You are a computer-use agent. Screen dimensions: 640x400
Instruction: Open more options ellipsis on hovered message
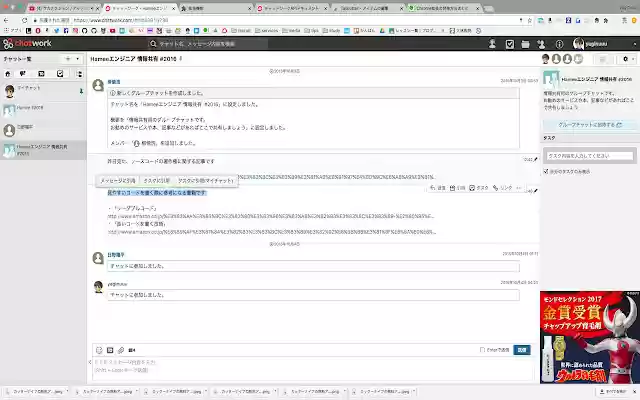[519, 188]
